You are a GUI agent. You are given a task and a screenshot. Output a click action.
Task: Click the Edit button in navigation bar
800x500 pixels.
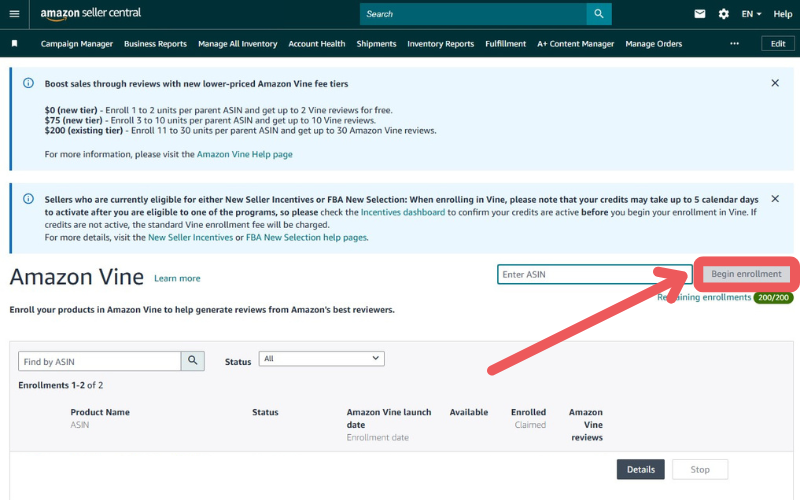tap(778, 43)
